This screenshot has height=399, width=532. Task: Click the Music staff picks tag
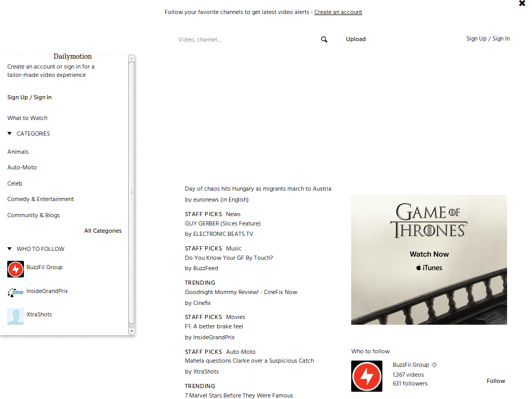click(x=233, y=248)
